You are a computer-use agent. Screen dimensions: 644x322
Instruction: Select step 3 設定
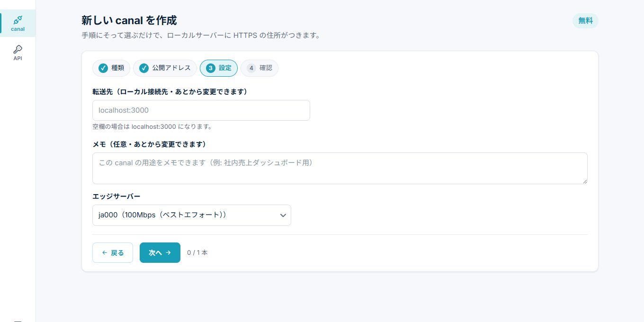[x=219, y=68]
